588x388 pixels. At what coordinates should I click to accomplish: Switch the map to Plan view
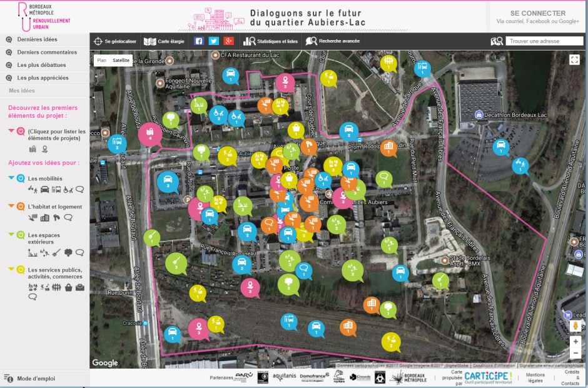pyautogui.click(x=102, y=61)
